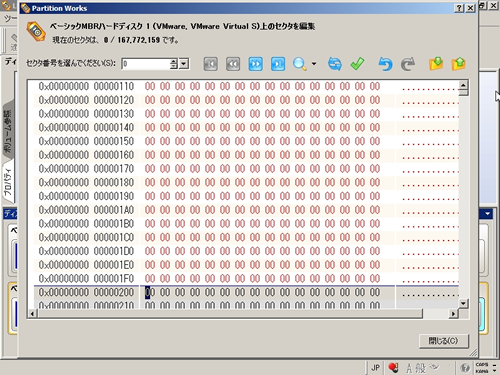Export sector data with up-arrow folder

click(x=459, y=64)
